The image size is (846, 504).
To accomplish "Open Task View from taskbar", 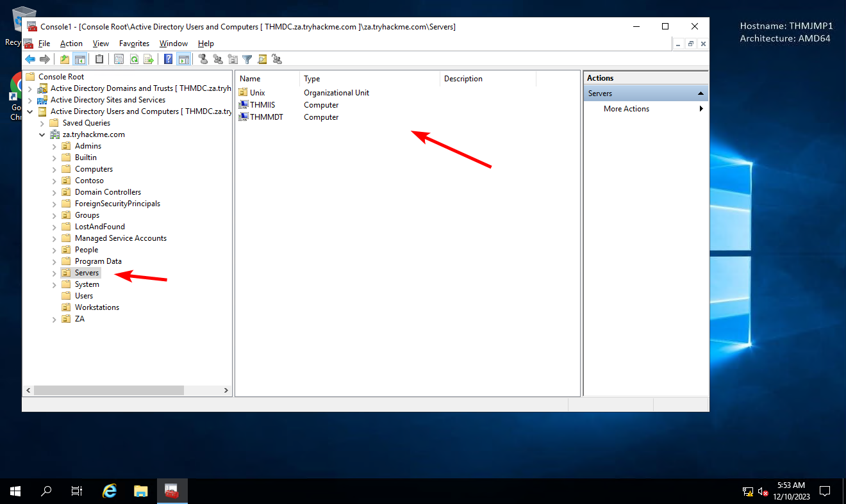I will pyautogui.click(x=77, y=491).
